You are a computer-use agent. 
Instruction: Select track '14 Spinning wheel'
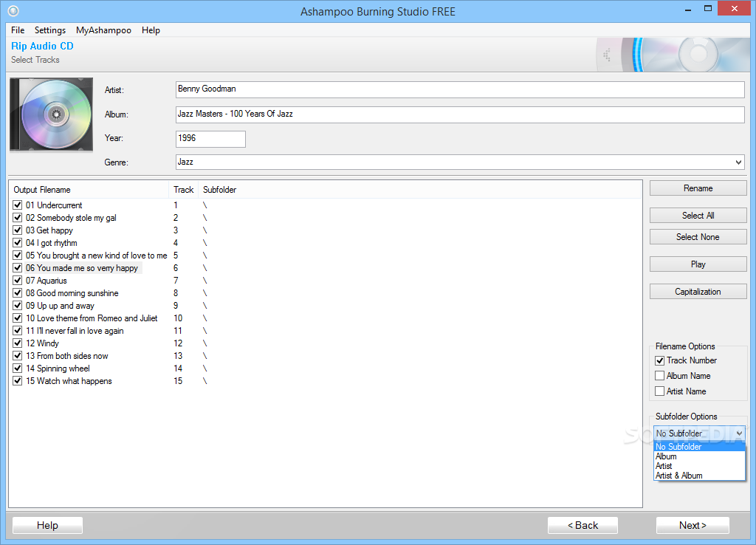58,368
